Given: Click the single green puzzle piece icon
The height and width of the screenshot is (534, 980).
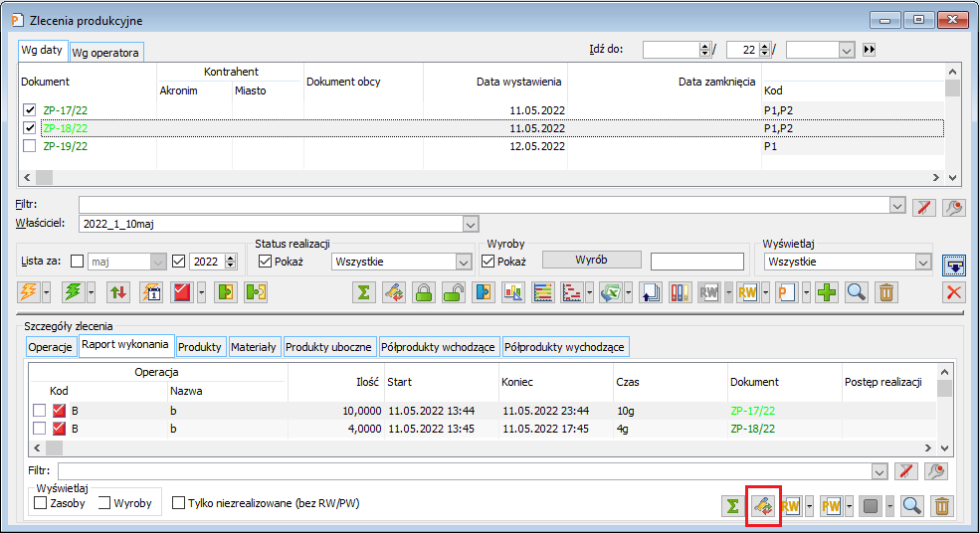Looking at the screenshot, I should 226,292.
